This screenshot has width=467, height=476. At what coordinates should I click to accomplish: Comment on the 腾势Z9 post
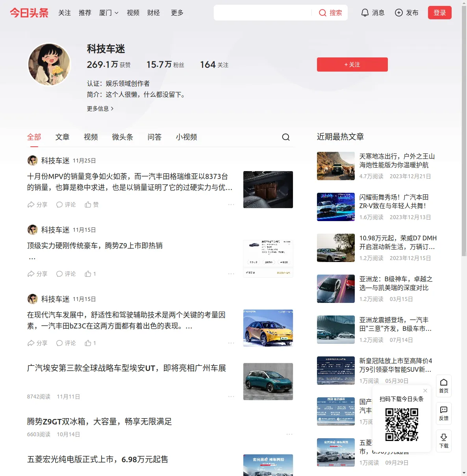(66, 274)
